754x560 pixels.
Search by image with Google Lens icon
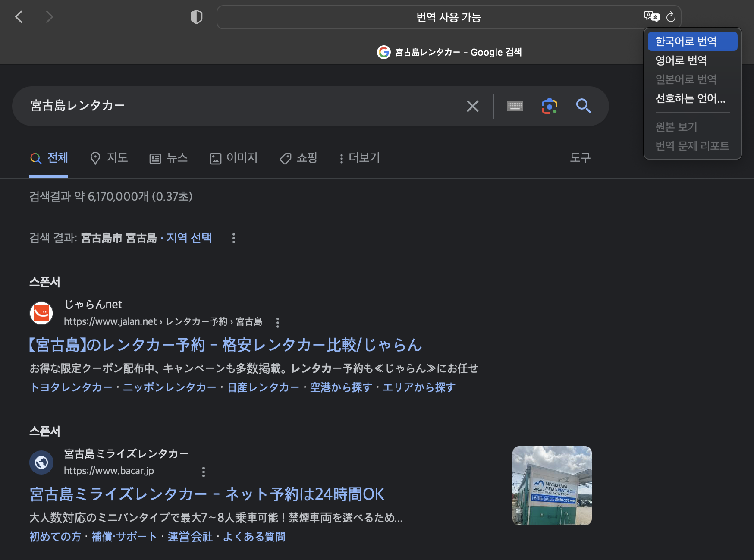coord(550,106)
